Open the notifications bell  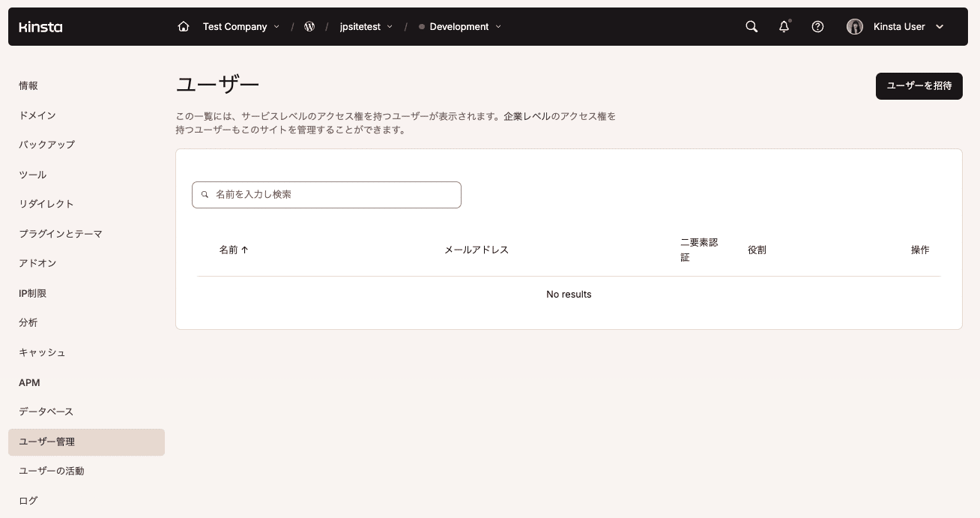784,26
